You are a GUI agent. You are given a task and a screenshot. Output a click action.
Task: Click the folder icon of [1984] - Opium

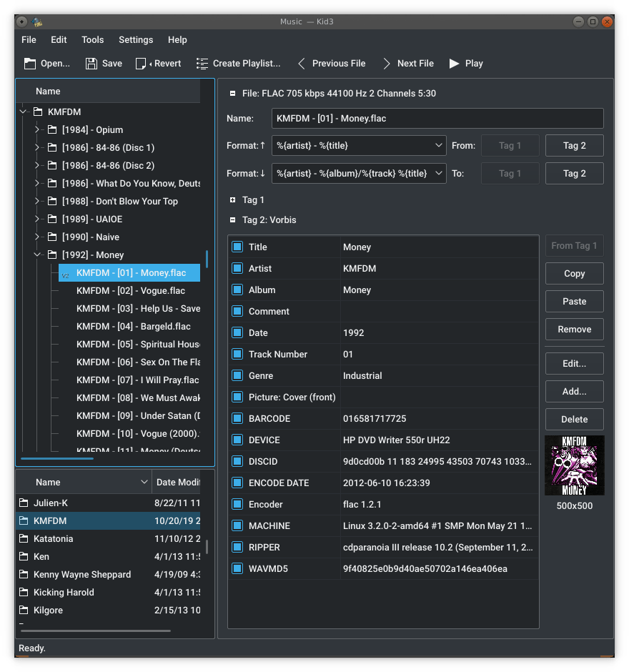[52, 129]
